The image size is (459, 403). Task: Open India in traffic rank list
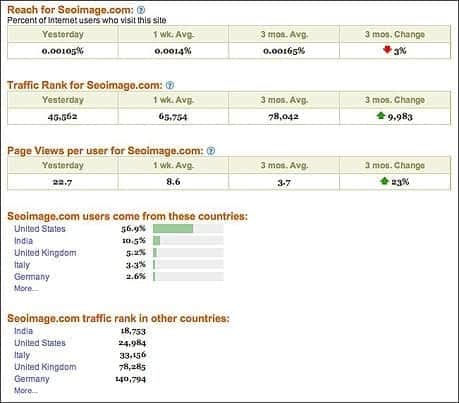point(23,331)
